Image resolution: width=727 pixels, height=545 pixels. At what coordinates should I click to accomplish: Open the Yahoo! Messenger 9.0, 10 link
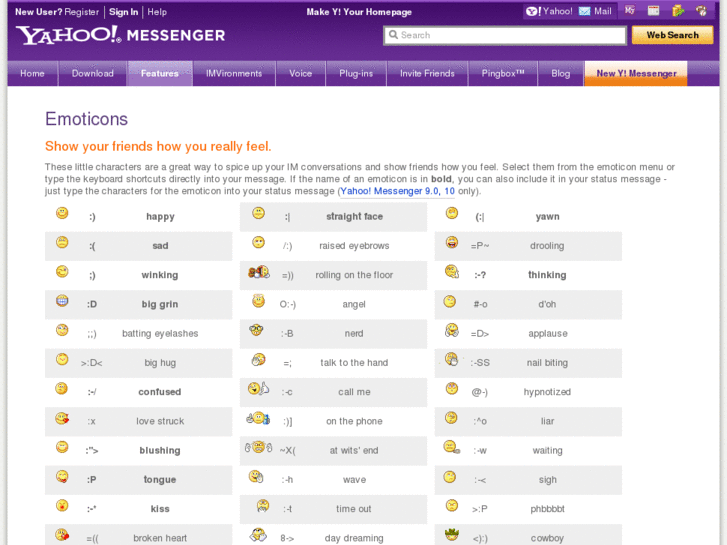(x=397, y=191)
